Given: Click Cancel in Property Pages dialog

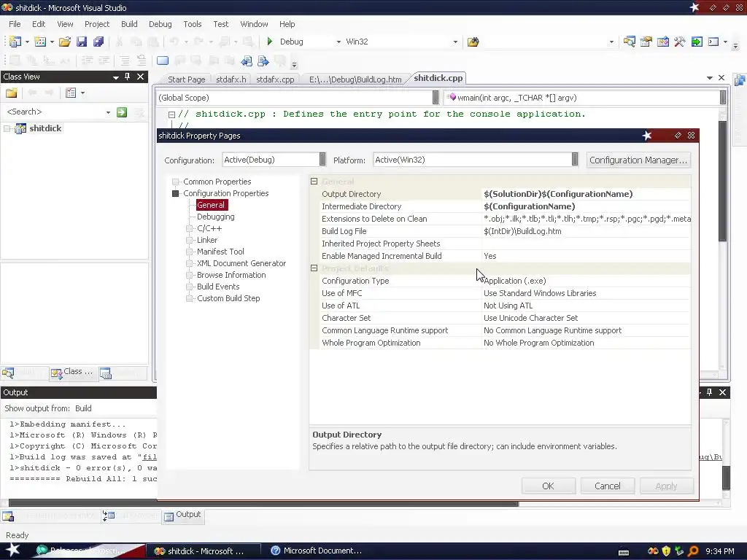Looking at the screenshot, I should (x=608, y=486).
